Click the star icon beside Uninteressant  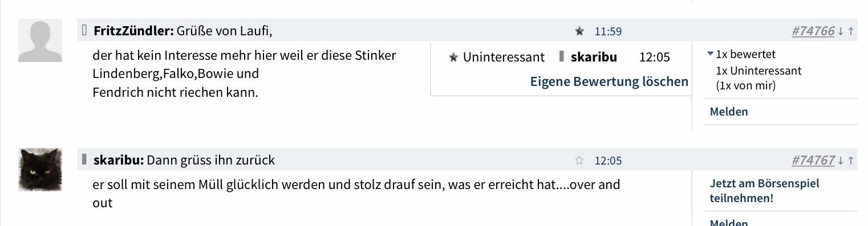(453, 57)
